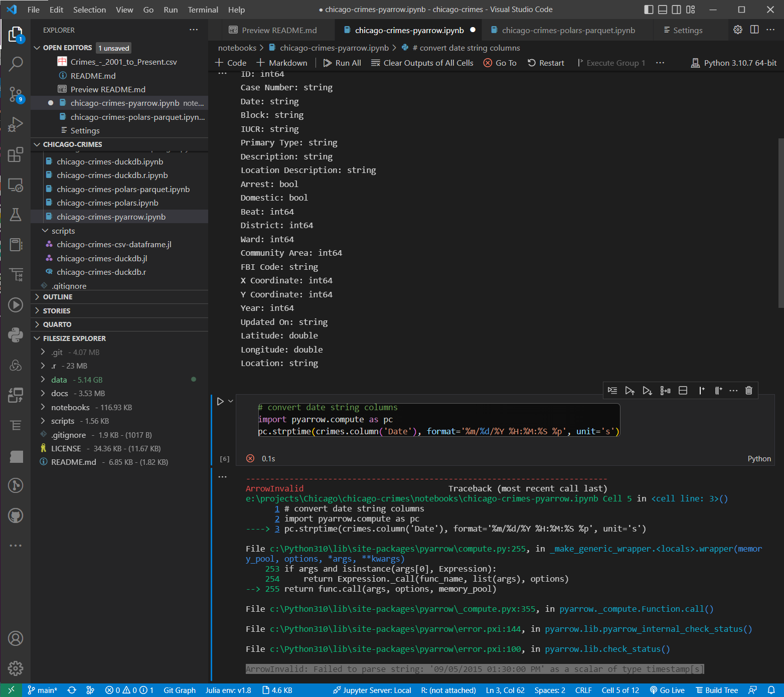The width and height of the screenshot is (784, 697).
Task: Select the Run and Debug sidebar icon
Action: (x=16, y=124)
